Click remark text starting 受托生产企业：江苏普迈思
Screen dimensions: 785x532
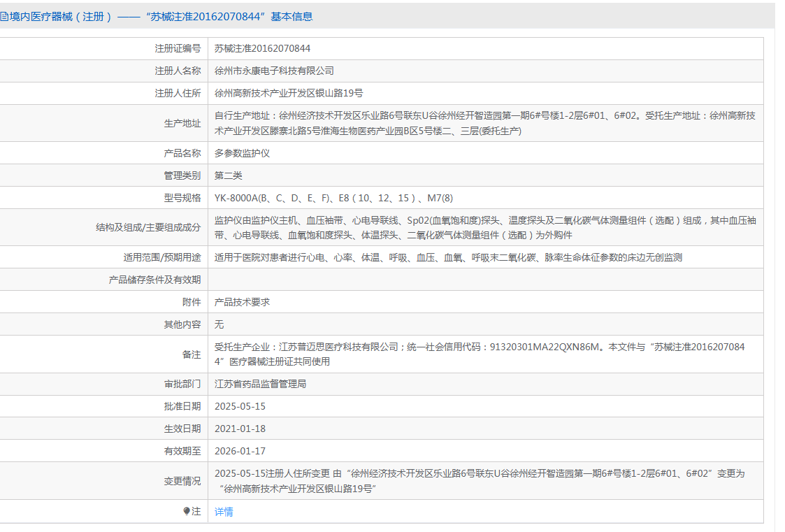[480, 354]
